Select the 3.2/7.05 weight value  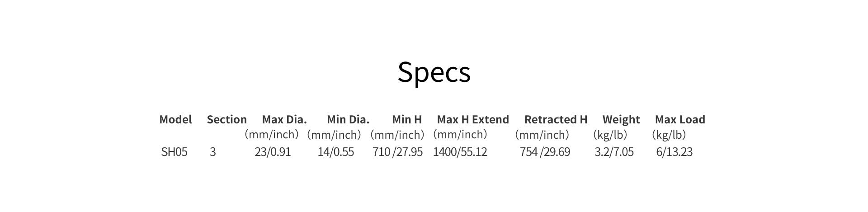(614, 152)
